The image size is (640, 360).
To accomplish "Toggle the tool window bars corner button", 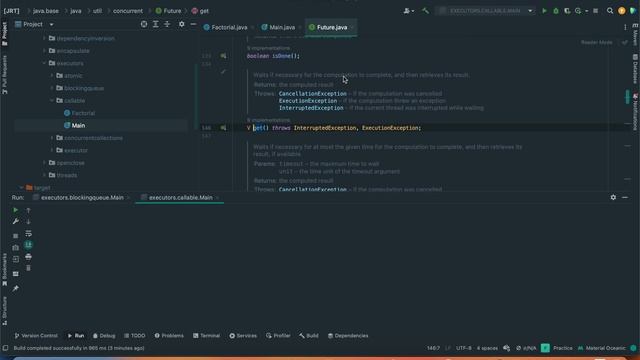I will pos(5,348).
